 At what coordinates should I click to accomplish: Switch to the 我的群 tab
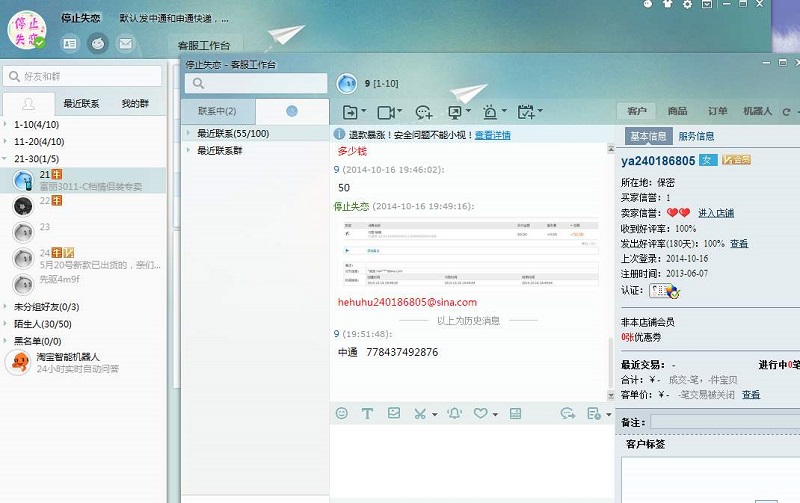136,103
